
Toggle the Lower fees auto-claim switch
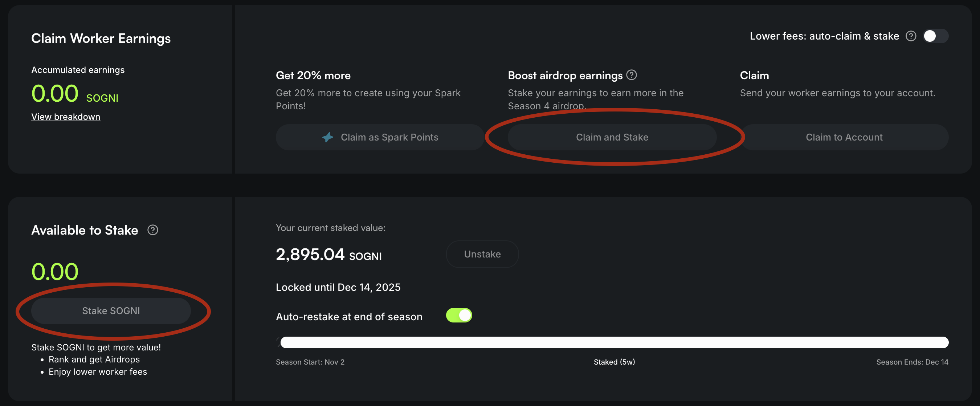point(935,36)
